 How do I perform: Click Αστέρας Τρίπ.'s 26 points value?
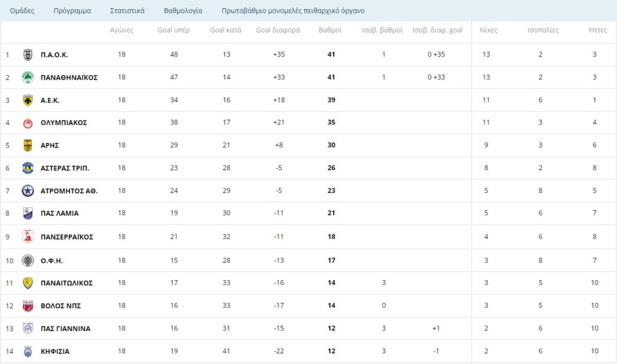(x=331, y=168)
